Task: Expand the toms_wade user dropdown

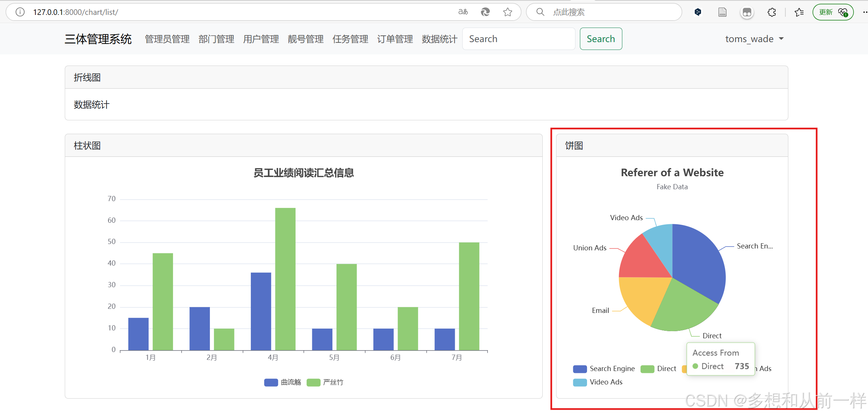Action: 754,39
